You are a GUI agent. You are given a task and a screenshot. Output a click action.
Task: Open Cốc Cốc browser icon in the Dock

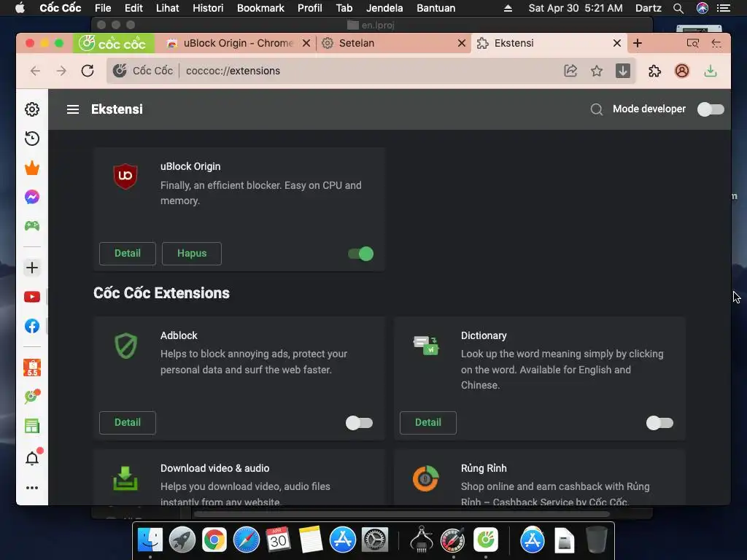(x=485, y=540)
